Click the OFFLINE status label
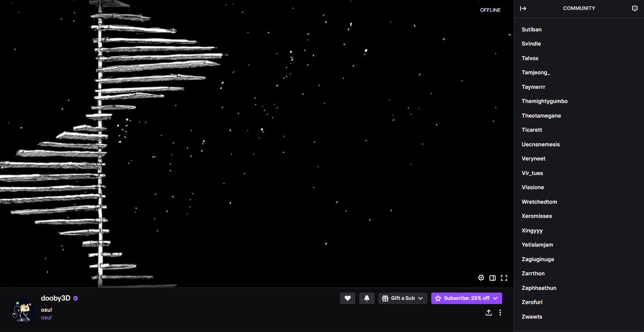644x332 pixels. (x=490, y=10)
